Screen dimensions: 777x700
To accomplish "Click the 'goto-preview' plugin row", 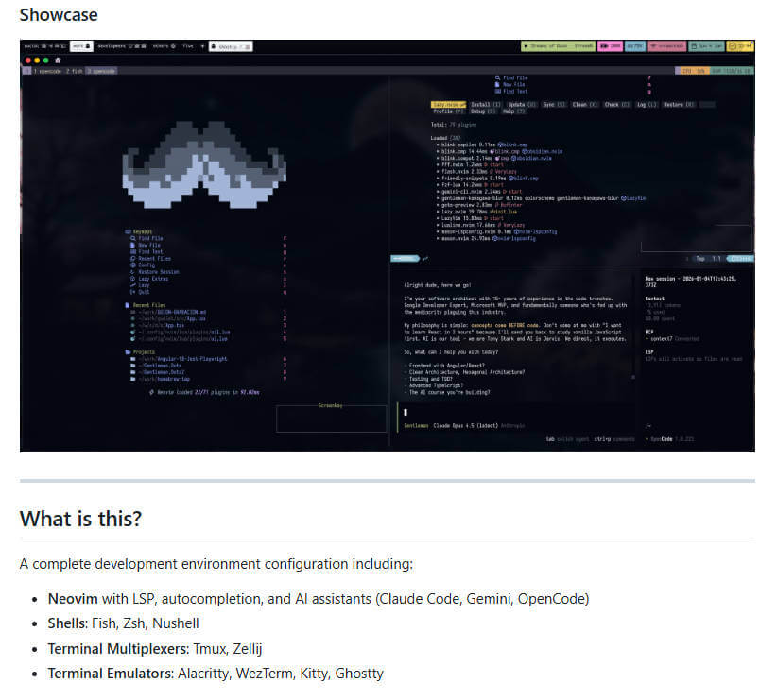I will 479,205.
